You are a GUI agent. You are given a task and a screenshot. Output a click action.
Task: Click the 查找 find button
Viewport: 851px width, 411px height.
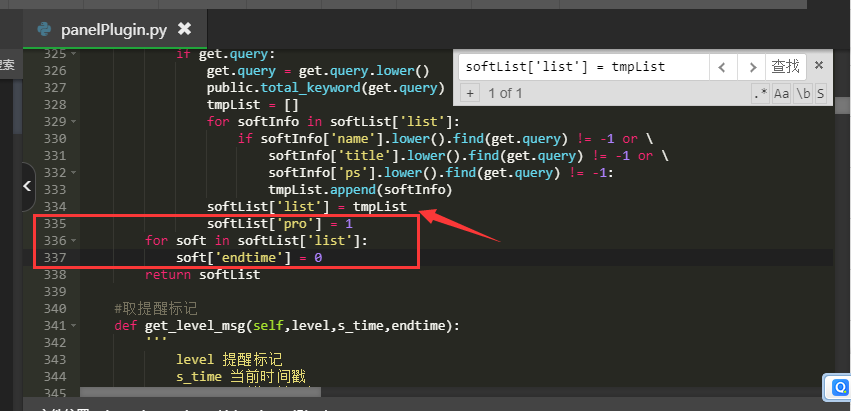coord(785,67)
